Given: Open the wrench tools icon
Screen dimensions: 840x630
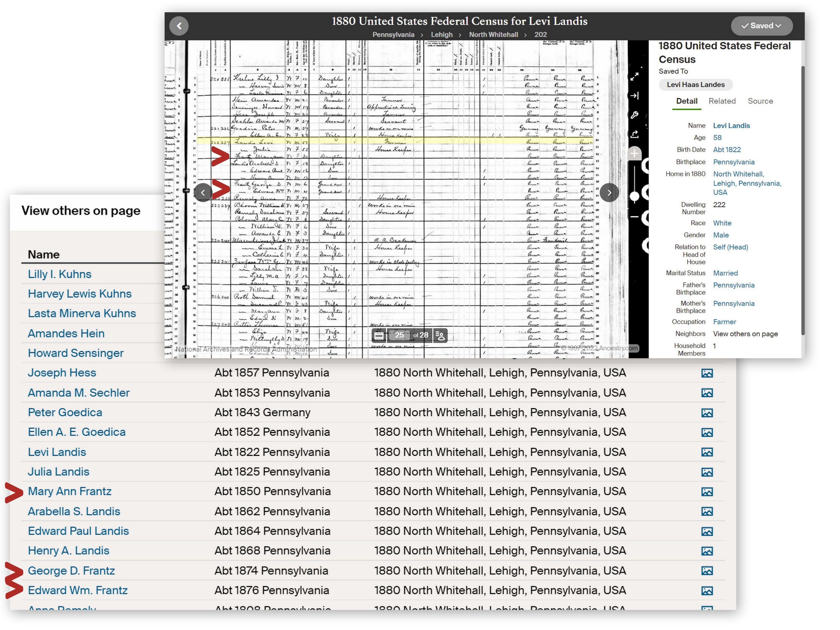Looking at the screenshot, I should point(634,115).
